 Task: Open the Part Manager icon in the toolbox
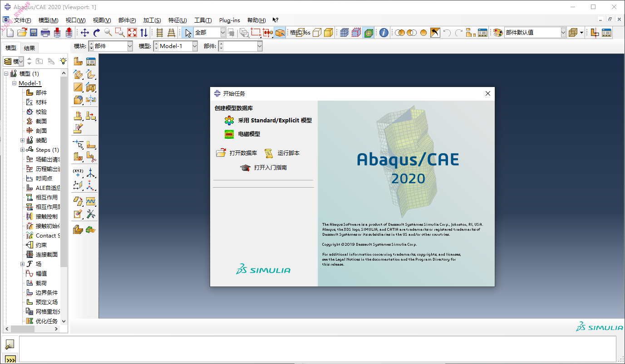[91, 62]
